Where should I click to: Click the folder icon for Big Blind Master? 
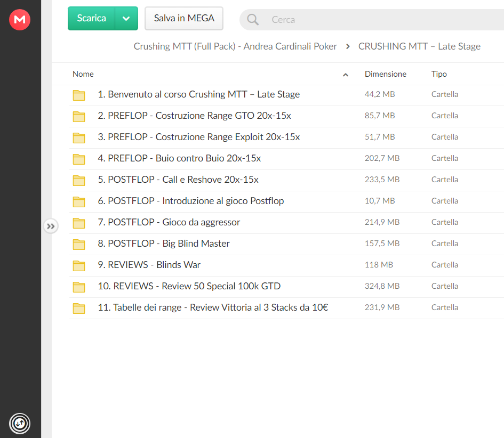point(79,244)
